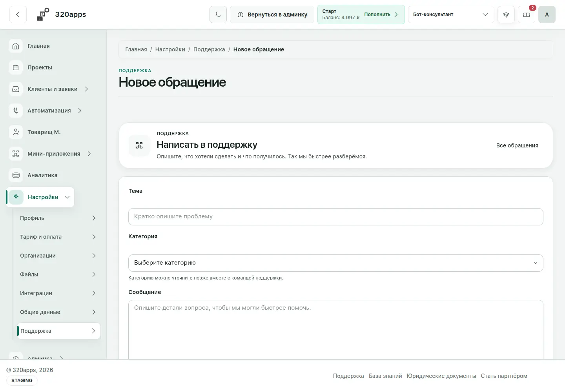This screenshot has width=565, height=392.
Task: Open footer Поддержка link
Action: [x=348, y=376]
